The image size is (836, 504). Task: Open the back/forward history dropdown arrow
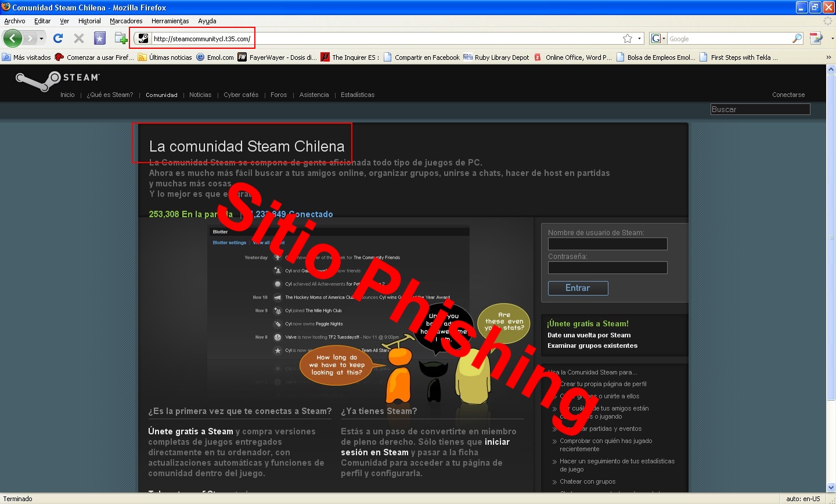coord(41,38)
